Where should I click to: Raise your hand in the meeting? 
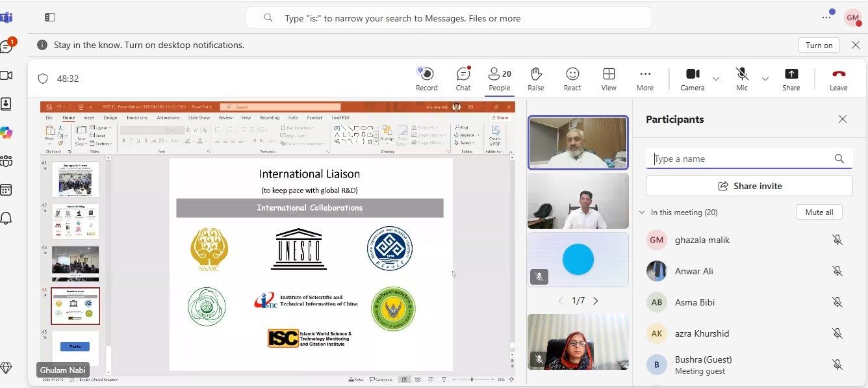536,79
